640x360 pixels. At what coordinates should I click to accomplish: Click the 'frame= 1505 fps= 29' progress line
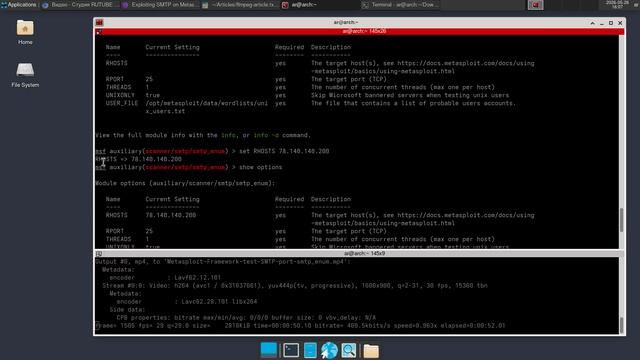tap(300, 326)
